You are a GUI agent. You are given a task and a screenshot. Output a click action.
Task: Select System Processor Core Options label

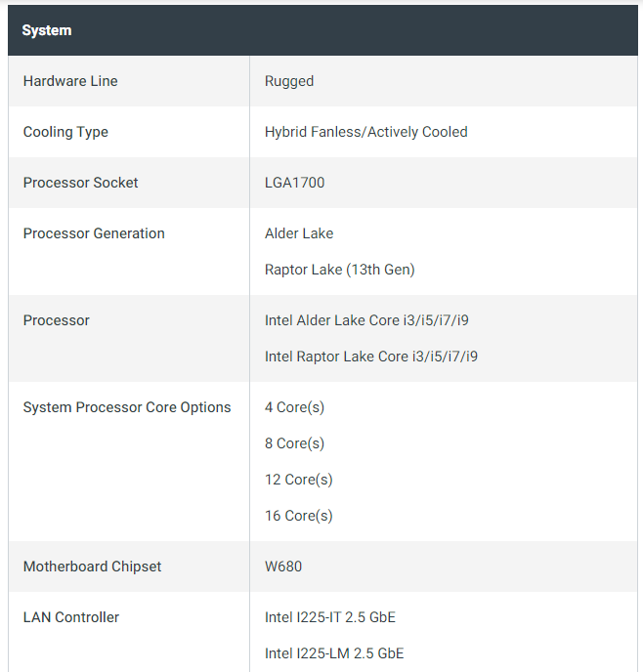click(x=127, y=407)
